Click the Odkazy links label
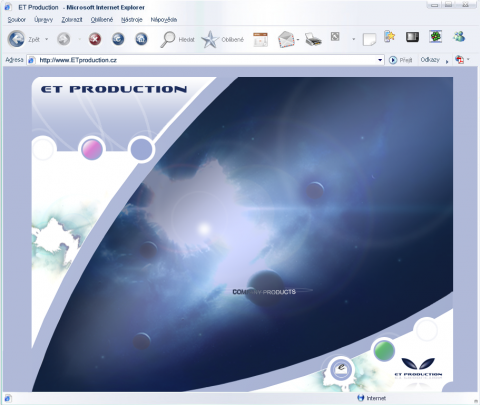 point(430,60)
